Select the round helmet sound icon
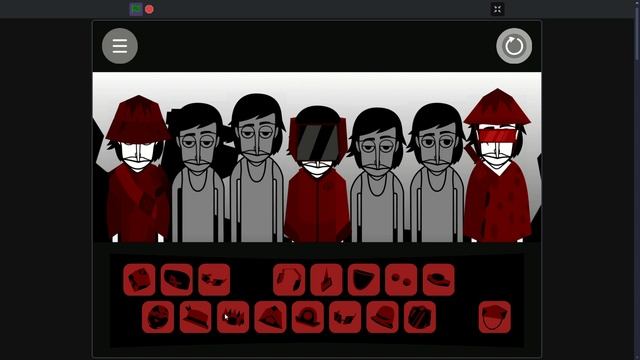Viewport: 640px width, 360px height. click(x=158, y=317)
